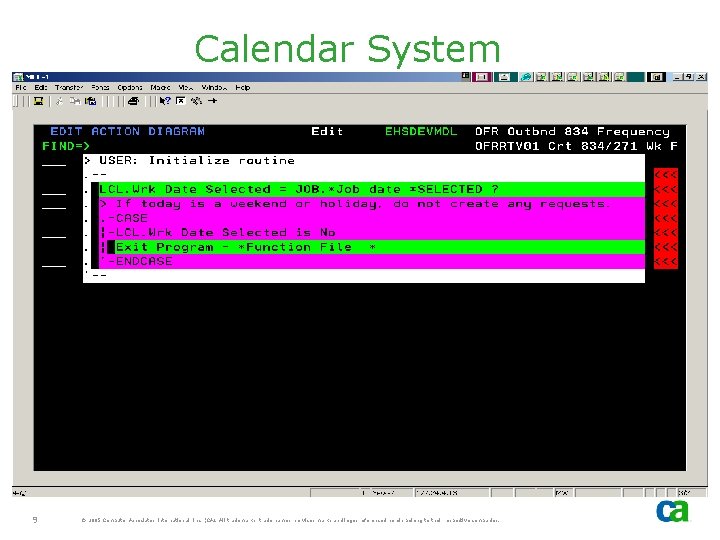The width and height of the screenshot is (720, 540).
Task: Click the 'EDIT ACTION DIAGRAM' header text
Action: coord(127,131)
